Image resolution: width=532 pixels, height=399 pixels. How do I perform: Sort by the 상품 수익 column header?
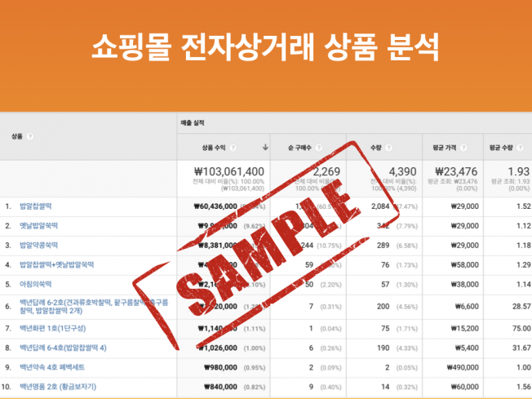214,148
